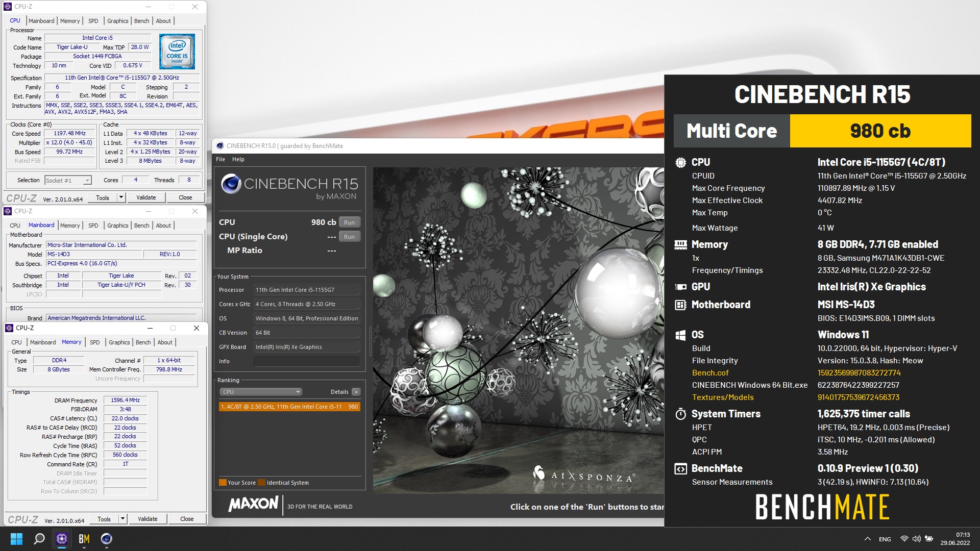Switch to Bench tab in top CPU-Z
The image size is (980, 551).
[x=142, y=21]
